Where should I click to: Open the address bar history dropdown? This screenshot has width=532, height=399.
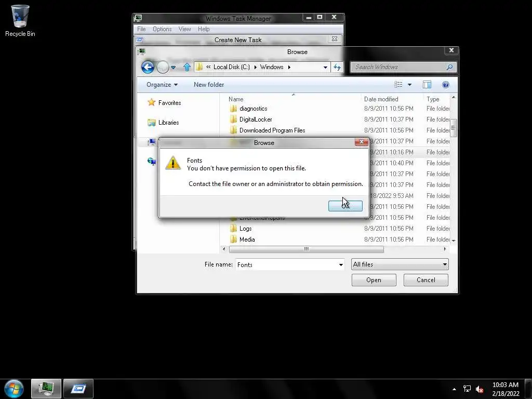[325, 67]
